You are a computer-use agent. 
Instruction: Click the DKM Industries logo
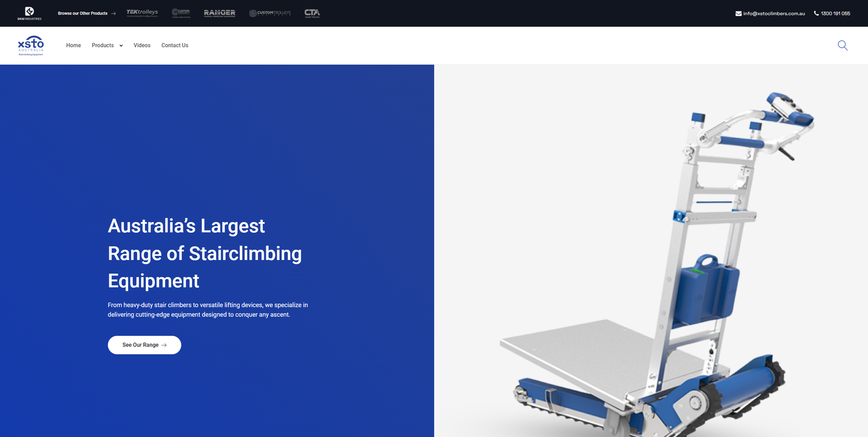pyautogui.click(x=29, y=13)
